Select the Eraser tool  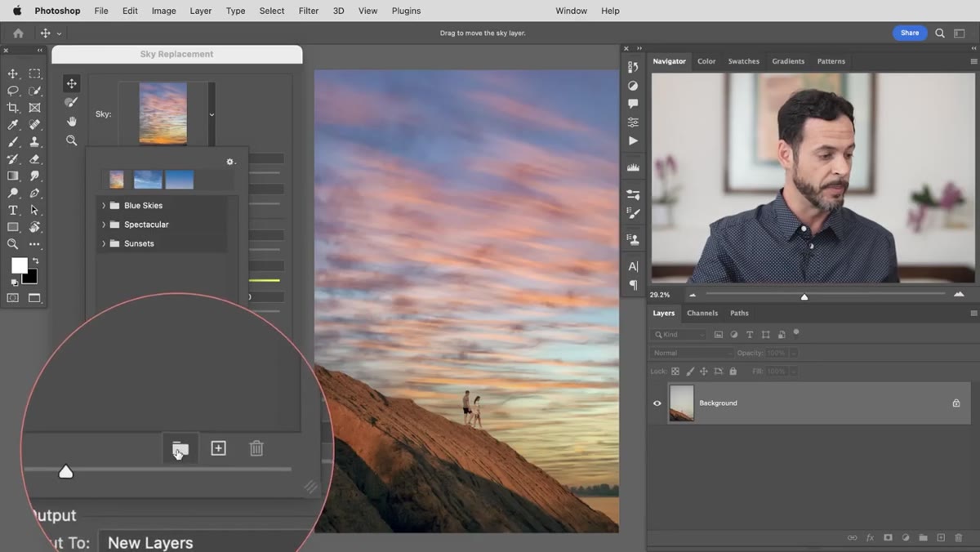[35, 159]
